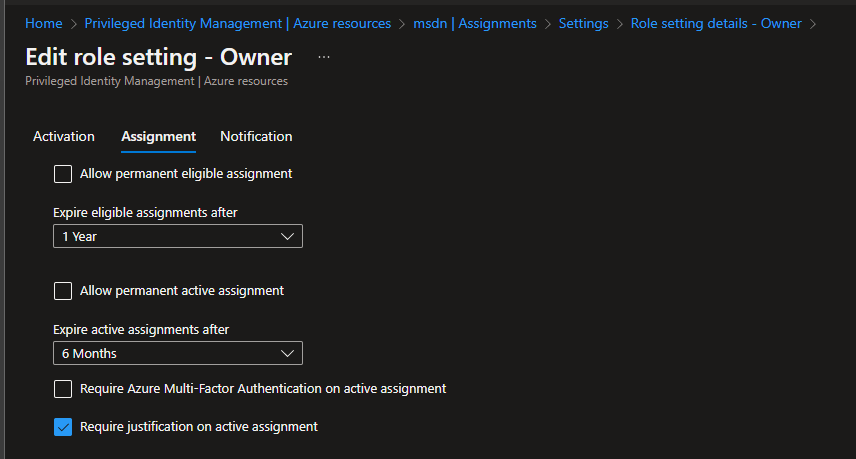Switch to the Activation tab
Screen dimensions: 856x459
[64, 136]
